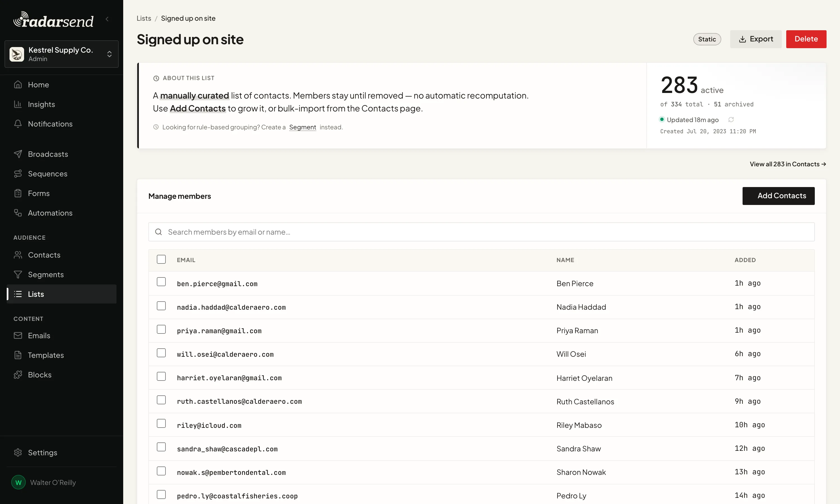The height and width of the screenshot is (504, 840).
Task: Click the Pedro Ly name cell
Action: point(571,496)
